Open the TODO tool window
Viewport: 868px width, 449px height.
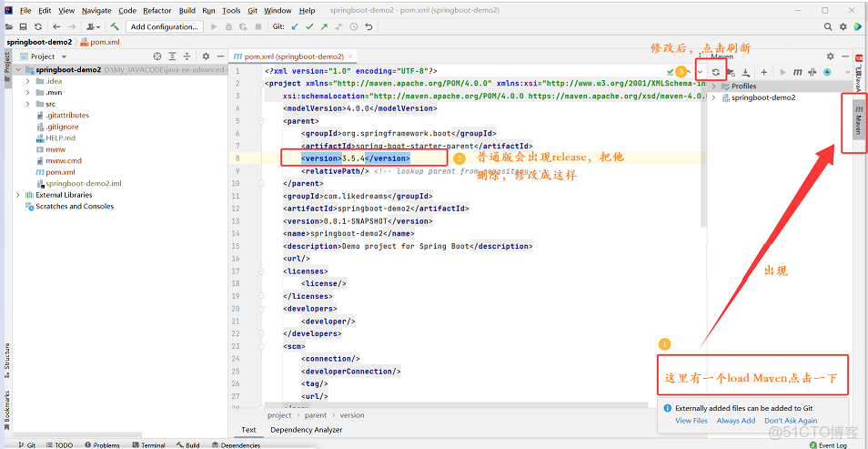[58, 445]
